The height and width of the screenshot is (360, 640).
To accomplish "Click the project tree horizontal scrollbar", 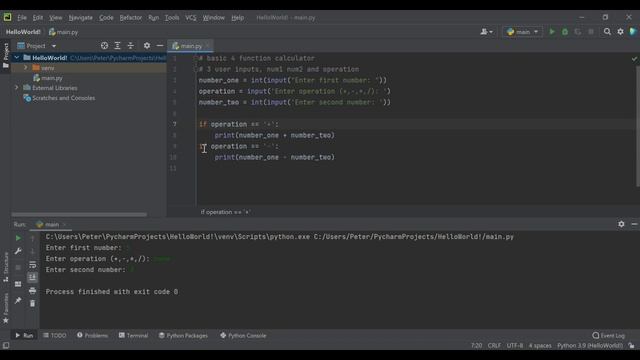I will click(x=79, y=214).
